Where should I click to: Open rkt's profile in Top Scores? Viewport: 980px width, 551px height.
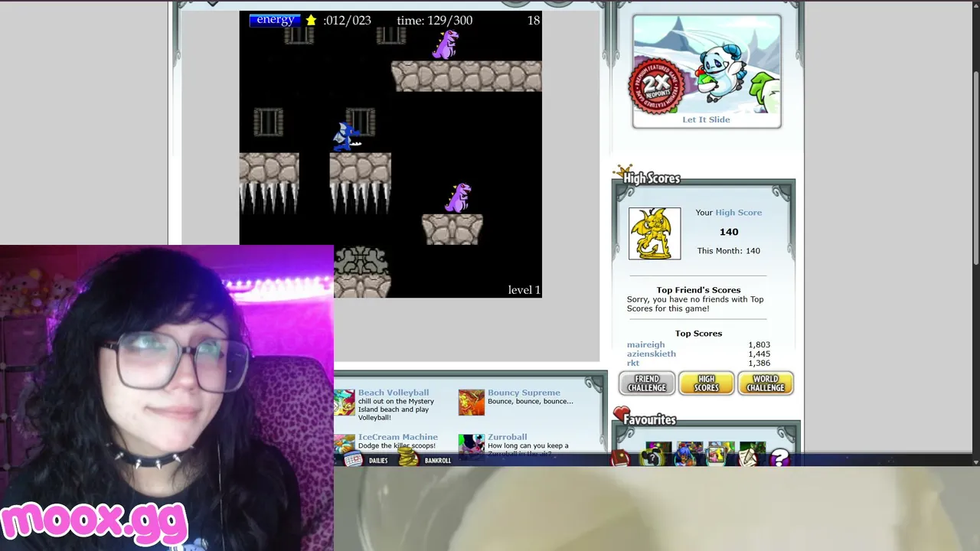pyautogui.click(x=633, y=364)
